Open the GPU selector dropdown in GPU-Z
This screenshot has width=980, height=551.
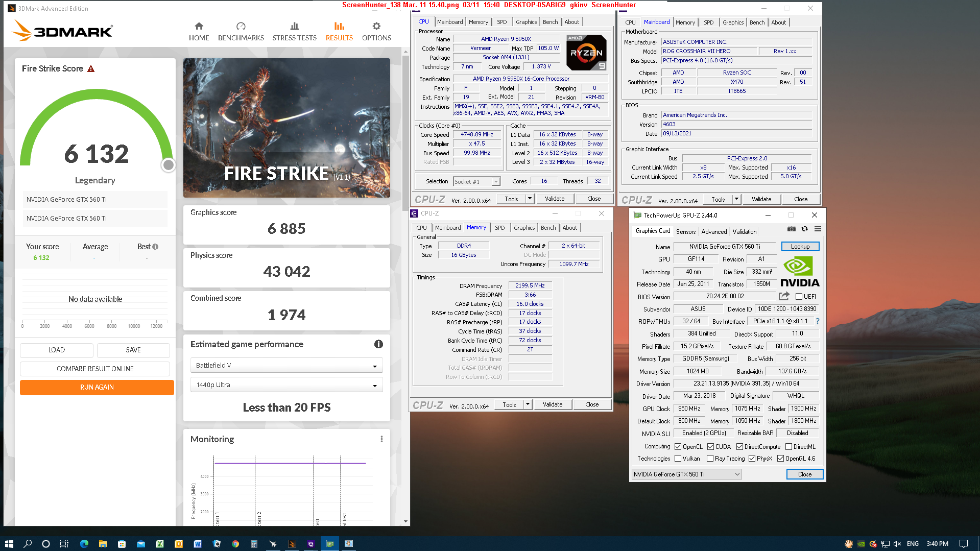tap(686, 474)
